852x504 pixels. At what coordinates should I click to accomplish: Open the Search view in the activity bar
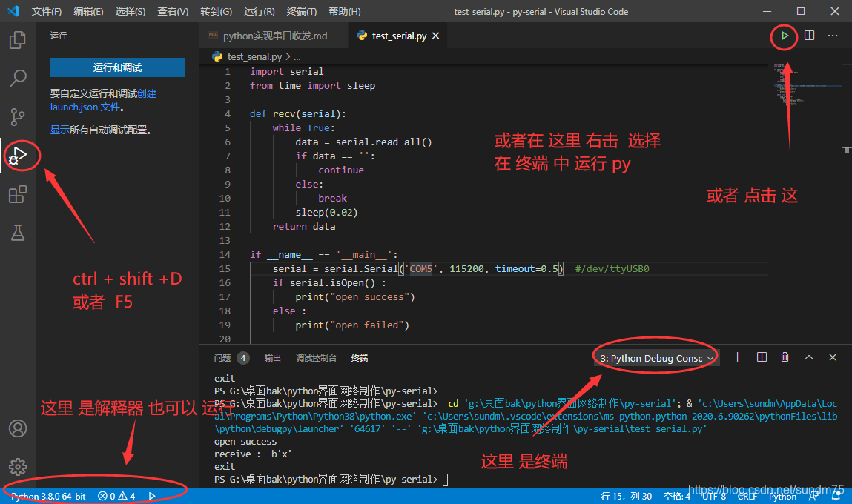click(x=17, y=79)
